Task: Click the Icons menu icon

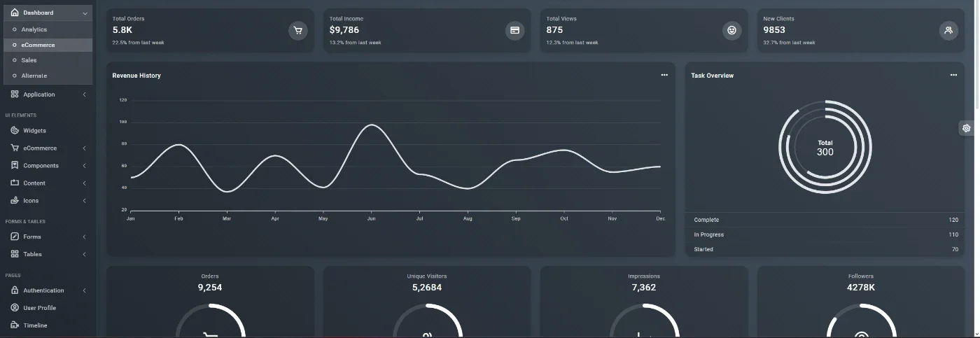Action: pyautogui.click(x=15, y=200)
